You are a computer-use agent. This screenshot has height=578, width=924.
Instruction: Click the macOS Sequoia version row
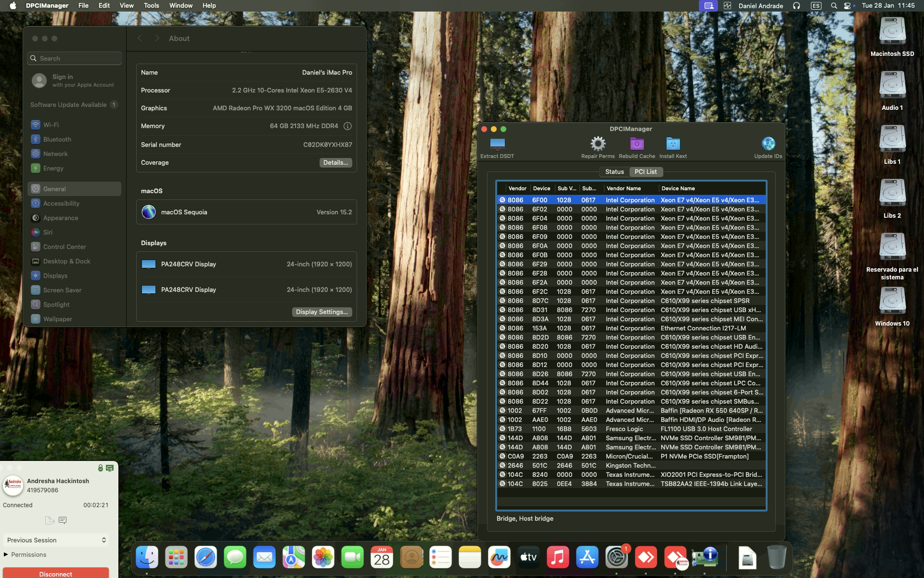click(246, 212)
